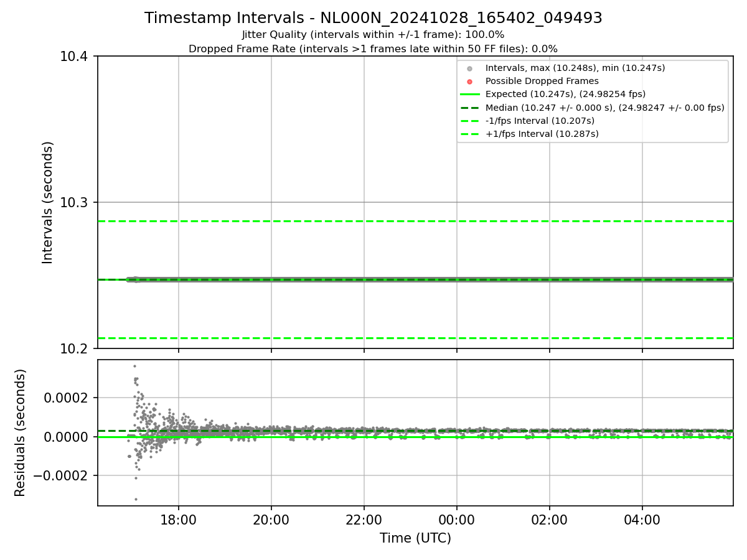Select the 'Jitter Quality' subtitle line
Screen dimensions: 747x560
pos(374,35)
